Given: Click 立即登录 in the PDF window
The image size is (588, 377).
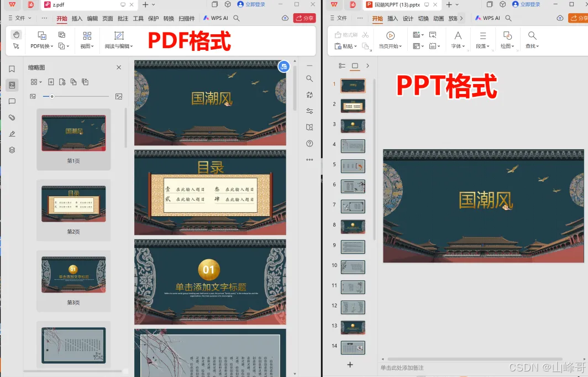Looking at the screenshot, I should click(251, 4).
